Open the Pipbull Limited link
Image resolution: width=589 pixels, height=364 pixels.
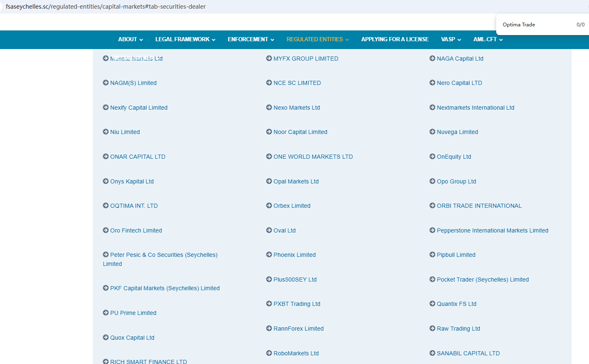click(x=456, y=255)
